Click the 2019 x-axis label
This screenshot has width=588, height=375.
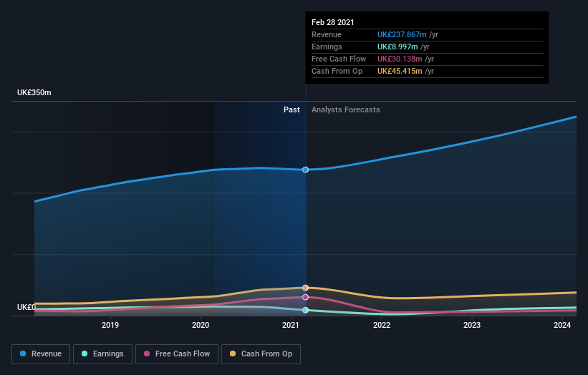[x=110, y=325]
